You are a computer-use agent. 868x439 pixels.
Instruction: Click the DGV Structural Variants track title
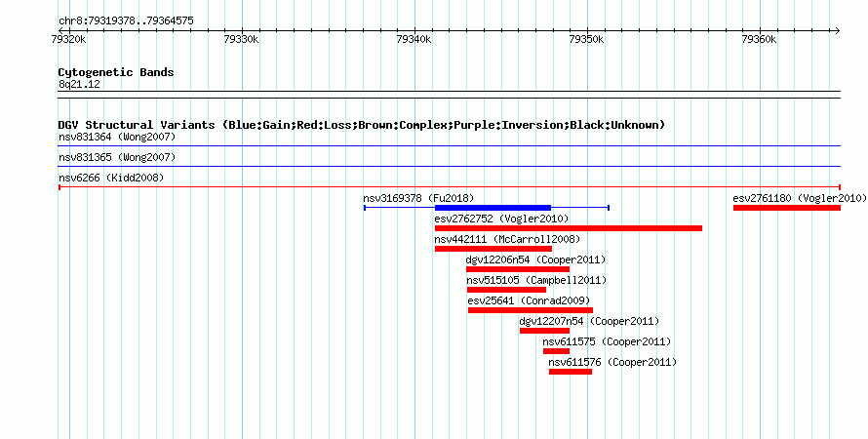coord(362,125)
